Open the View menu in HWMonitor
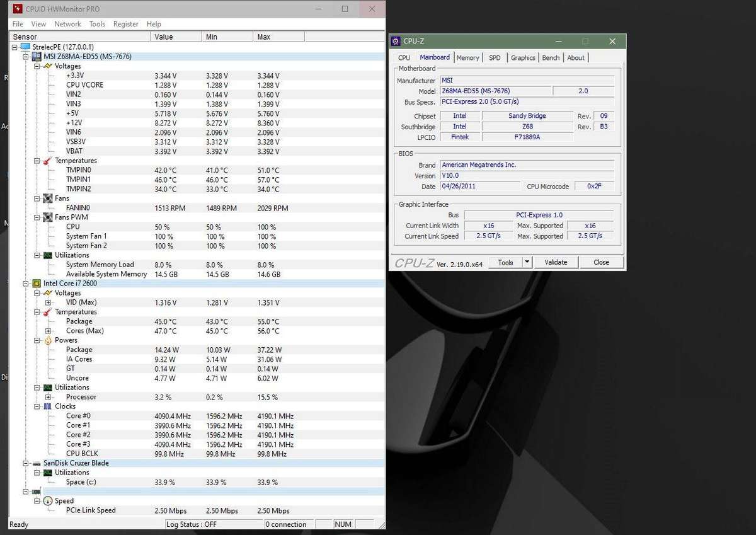756x535 pixels. (38, 24)
